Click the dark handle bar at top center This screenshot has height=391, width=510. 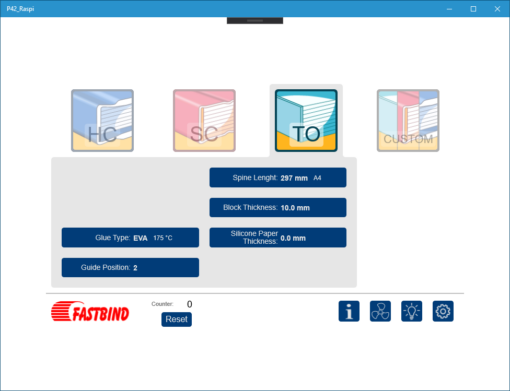pos(255,21)
